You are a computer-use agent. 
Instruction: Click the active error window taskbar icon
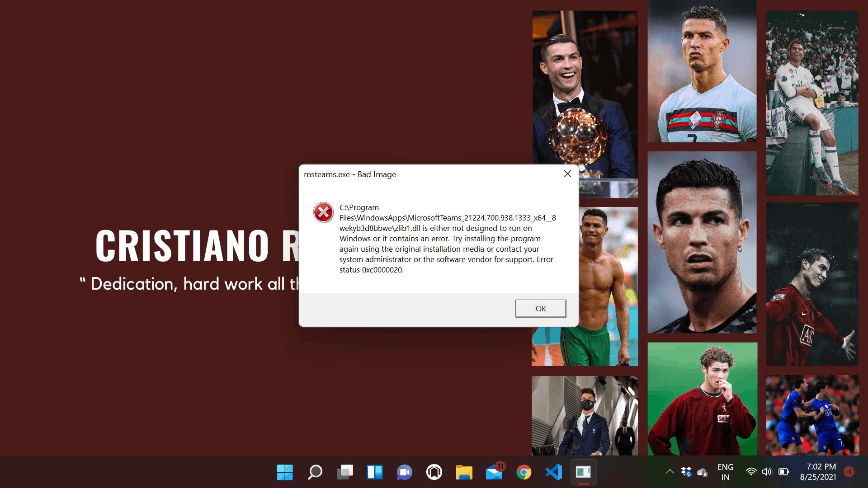click(583, 472)
